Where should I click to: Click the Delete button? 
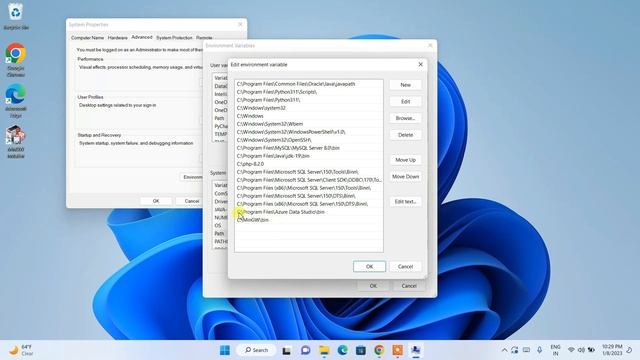[405, 135]
